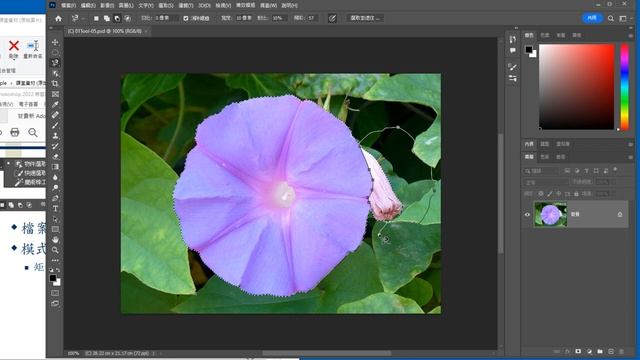
Task: Toggle the Anti-alias checkbox
Action: pos(186,18)
